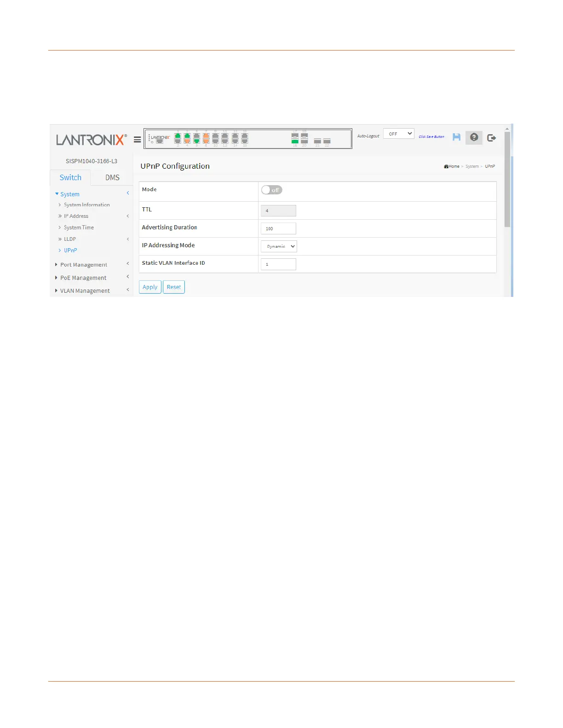Open the Auto-Logout dropdown
Image resolution: width=563 pixels, height=728 pixels.
(x=399, y=134)
